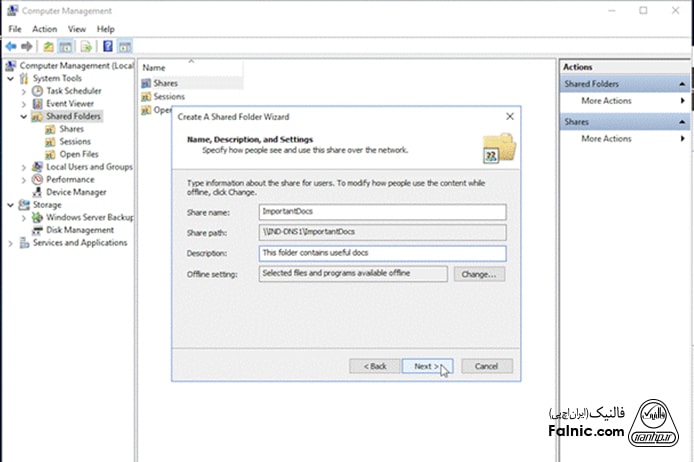Select Sessions under Shared Folders
This screenshot has height=462, width=694.
click(x=75, y=141)
